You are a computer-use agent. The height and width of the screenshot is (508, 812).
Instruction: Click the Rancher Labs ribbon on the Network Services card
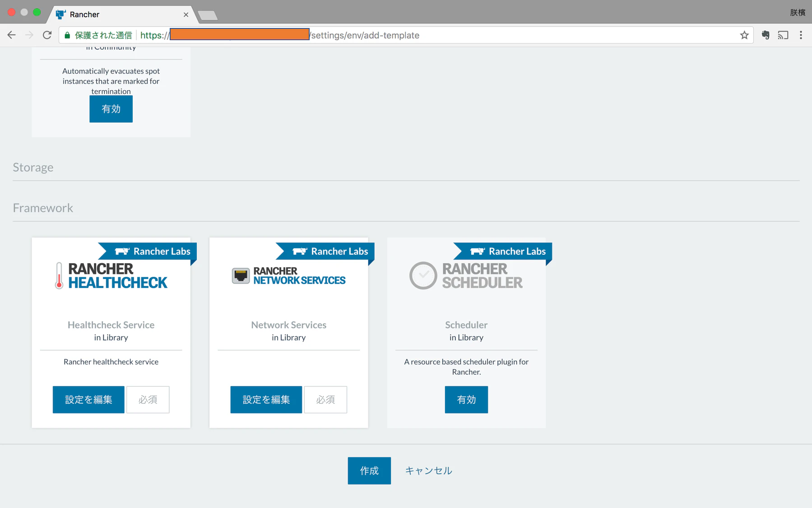325,252
